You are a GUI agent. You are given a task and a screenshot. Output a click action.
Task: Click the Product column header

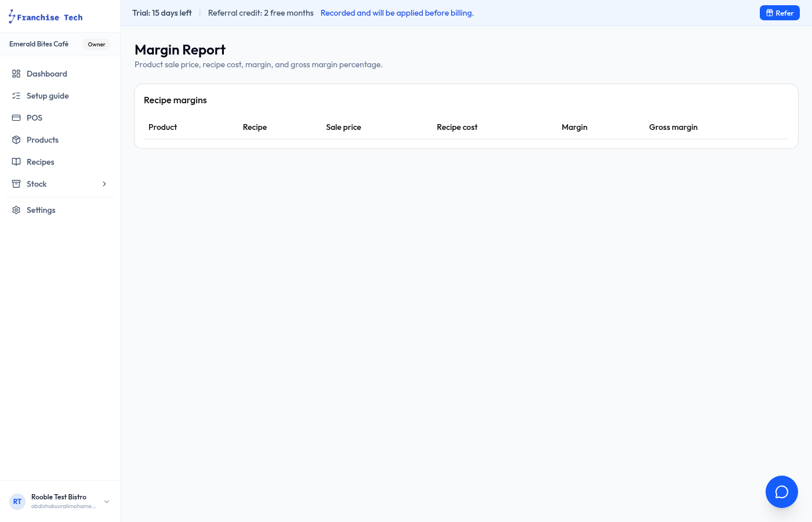(x=162, y=127)
